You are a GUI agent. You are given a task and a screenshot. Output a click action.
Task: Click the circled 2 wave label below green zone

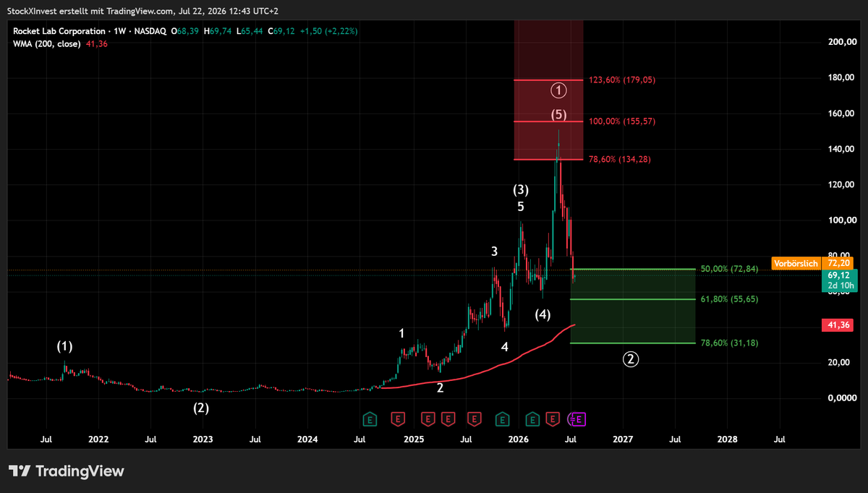(x=631, y=359)
